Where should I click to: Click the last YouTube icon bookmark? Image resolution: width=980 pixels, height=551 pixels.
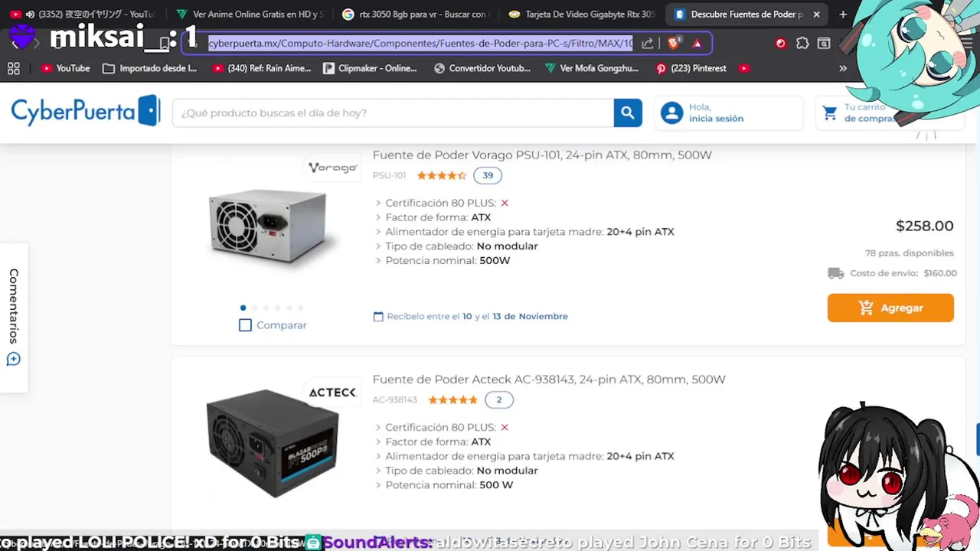(744, 68)
